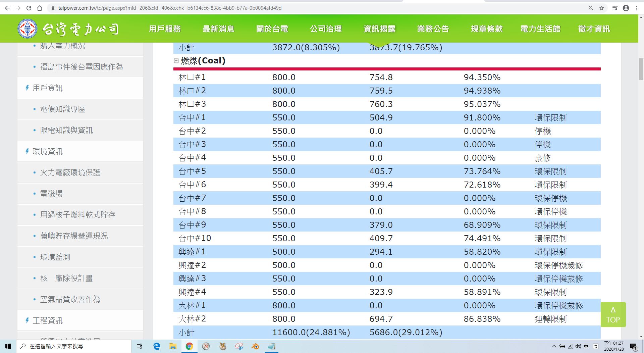This screenshot has height=353, width=644.
Task: Switch to Chrome in the taskbar
Action: click(x=189, y=346)
